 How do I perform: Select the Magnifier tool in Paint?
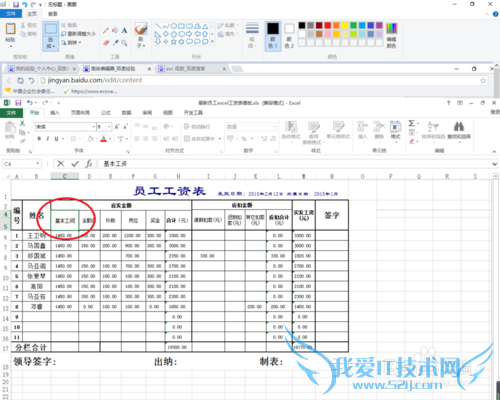pyautogui.click(x=124, y=43)
